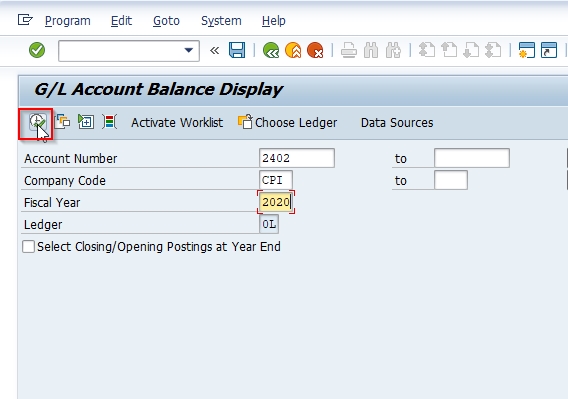Click the Activate Worklist button
568x399 pixels.
(177, 123)
